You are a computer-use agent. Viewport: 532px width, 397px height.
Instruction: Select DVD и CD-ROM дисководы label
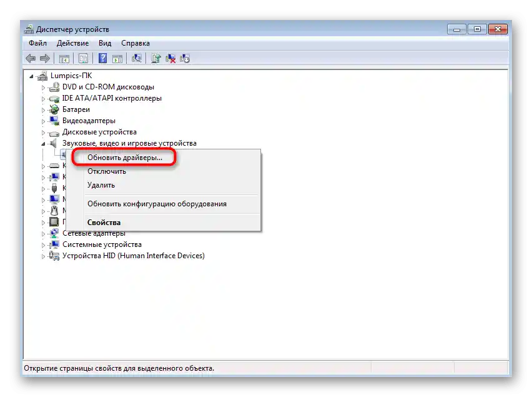(x=108, y=87)
